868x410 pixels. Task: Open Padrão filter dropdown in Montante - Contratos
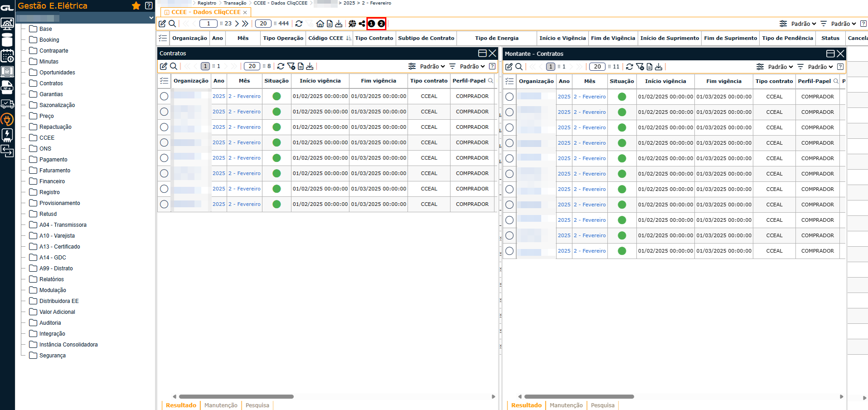820,67
